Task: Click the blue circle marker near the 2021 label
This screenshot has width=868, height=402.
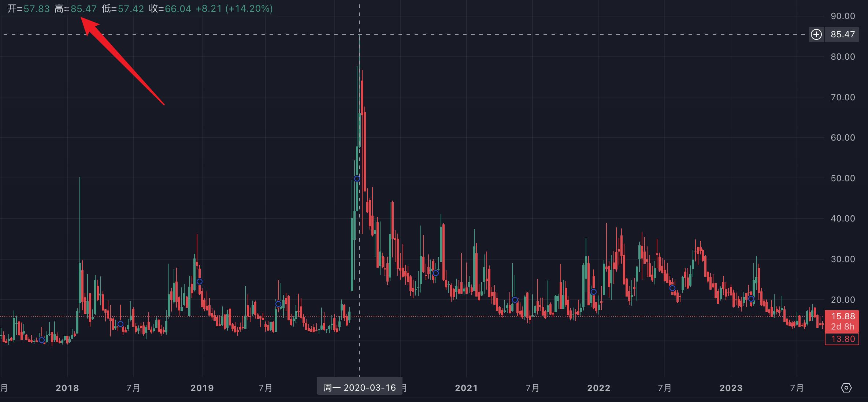Action: (x=435, y=273)
